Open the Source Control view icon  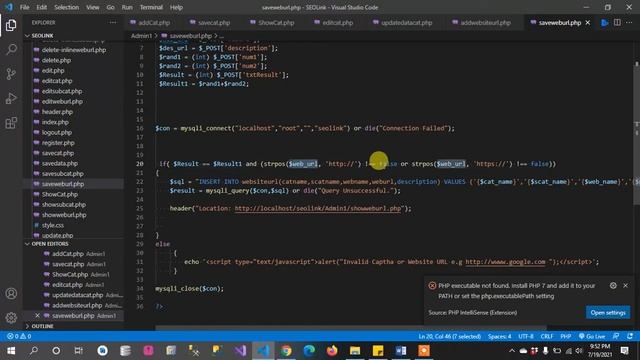(11, 74)
